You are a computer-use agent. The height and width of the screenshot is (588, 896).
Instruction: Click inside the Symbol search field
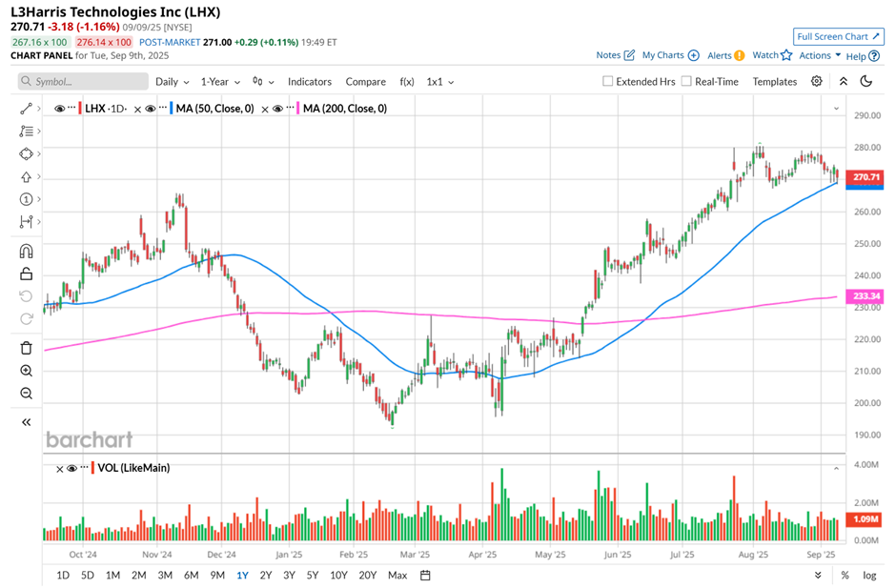pos(83,81)
